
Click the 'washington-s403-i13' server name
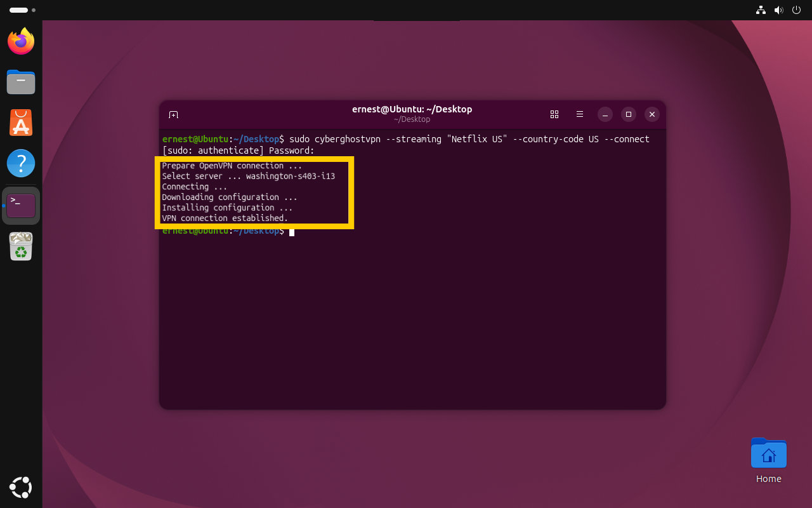[291, 176]
